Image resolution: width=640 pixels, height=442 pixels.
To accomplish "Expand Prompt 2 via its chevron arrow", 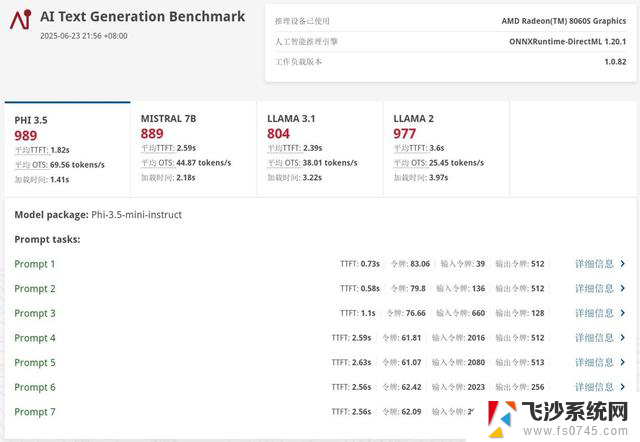I will 622,288.
